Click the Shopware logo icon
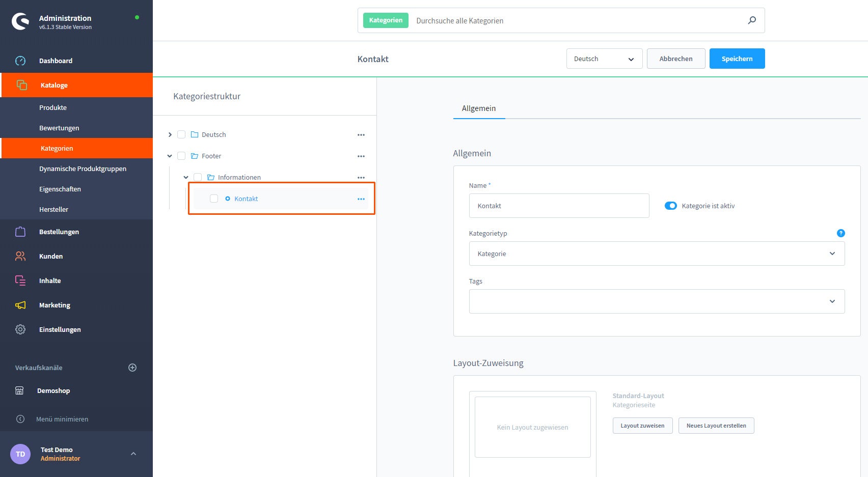The height and width of the screenshot is (477, 868). pyautogui.click(x=20, y=21)
